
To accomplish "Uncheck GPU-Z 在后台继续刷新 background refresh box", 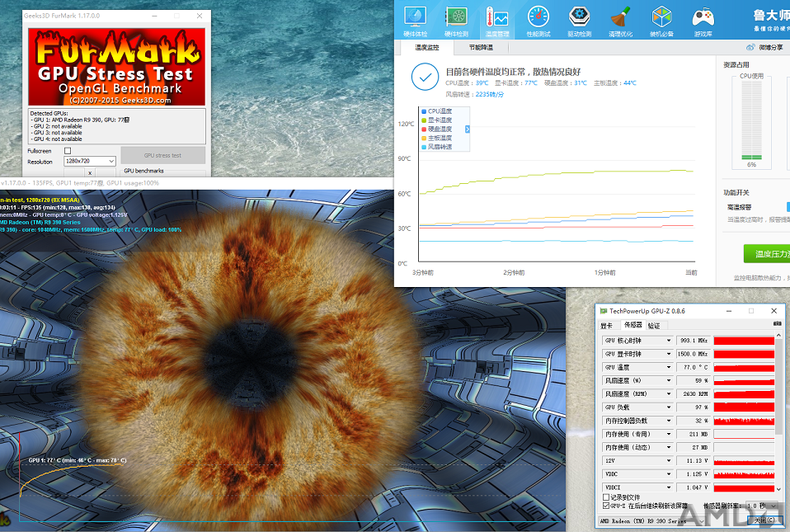I will (x=606, y=506).
